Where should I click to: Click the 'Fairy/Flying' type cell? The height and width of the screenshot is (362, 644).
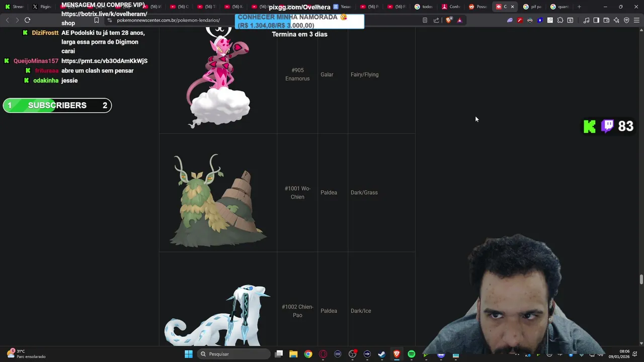(x=364, y=74)
